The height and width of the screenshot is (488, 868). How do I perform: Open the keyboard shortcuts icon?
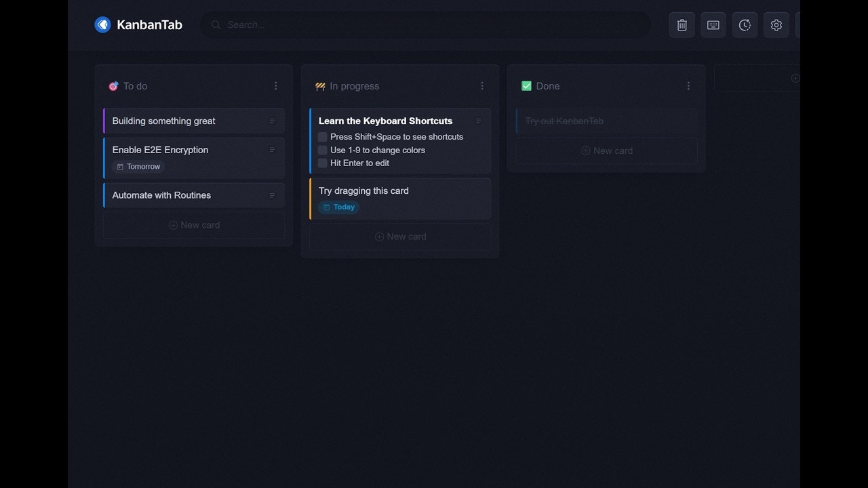(713, 25)
